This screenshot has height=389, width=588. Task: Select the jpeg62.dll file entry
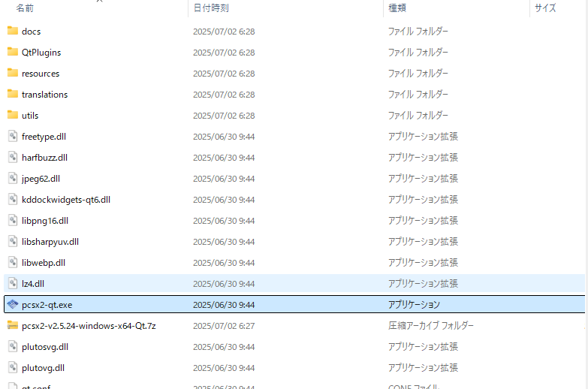pos(294,179)
